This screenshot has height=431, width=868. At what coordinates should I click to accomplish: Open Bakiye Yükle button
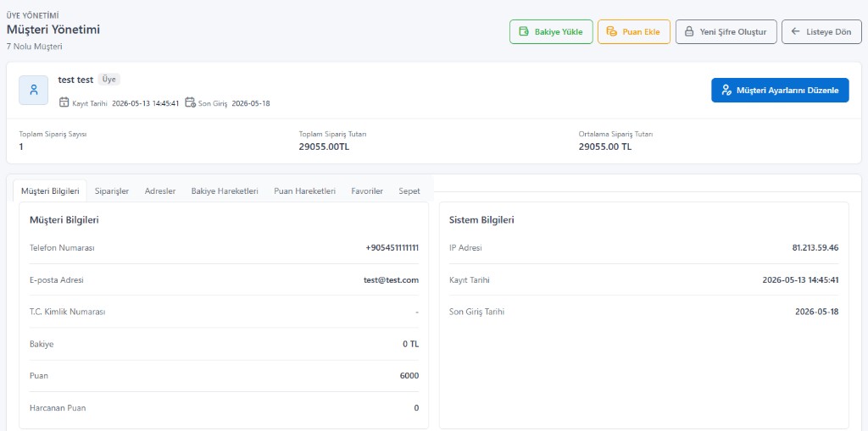pyautogui.click(x=551, y=31)
